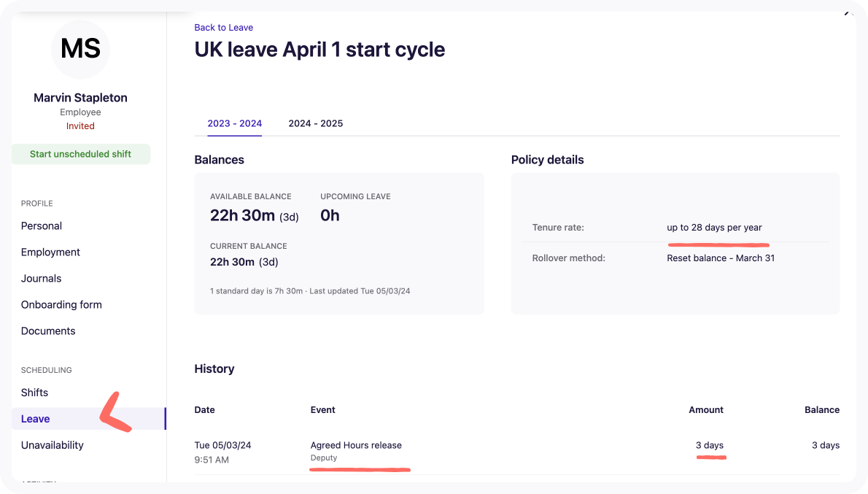The height and width of the screenshot is (494, 868).
Task: Click the Reset balance - March 31 value
Action: (x=720, y=258)
